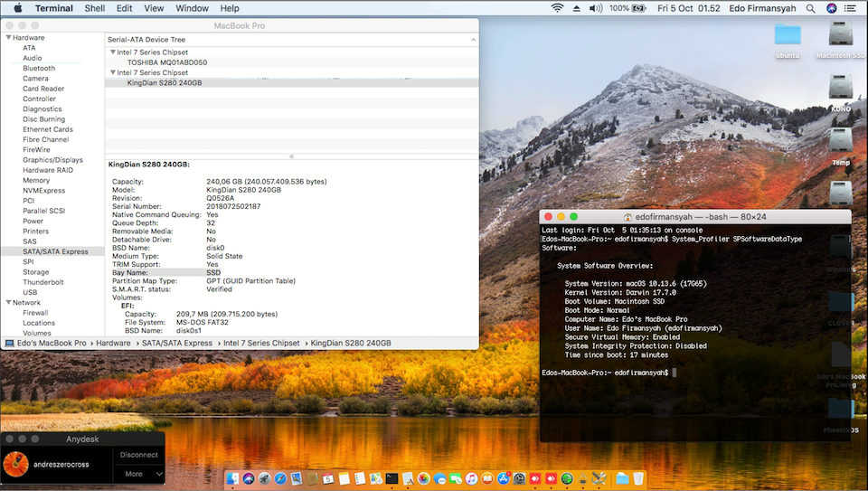Collapse the Network section in sidebar
The width and height of the screenshot is (868, 491).
8,303
